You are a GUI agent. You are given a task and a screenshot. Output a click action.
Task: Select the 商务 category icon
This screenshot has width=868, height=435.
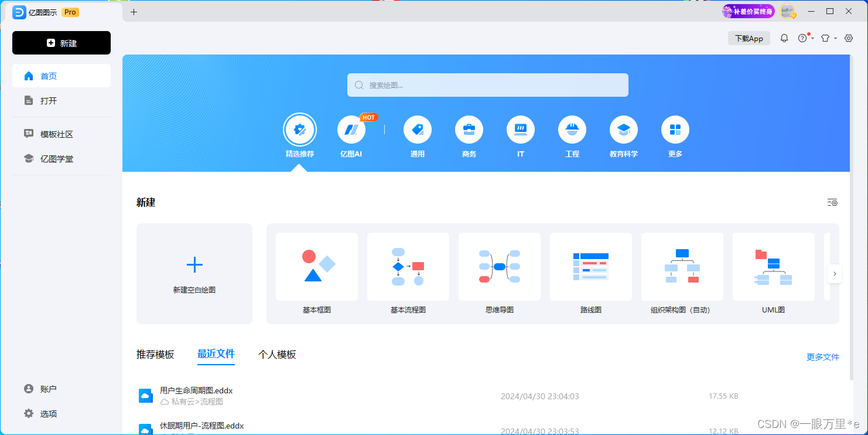(469, 130)
